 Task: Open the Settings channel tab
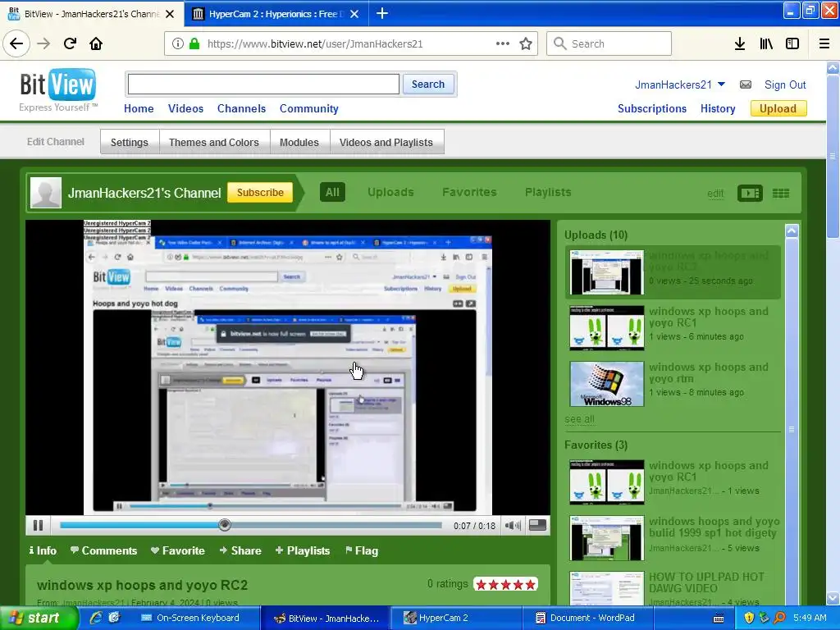(x=129, y=142)
